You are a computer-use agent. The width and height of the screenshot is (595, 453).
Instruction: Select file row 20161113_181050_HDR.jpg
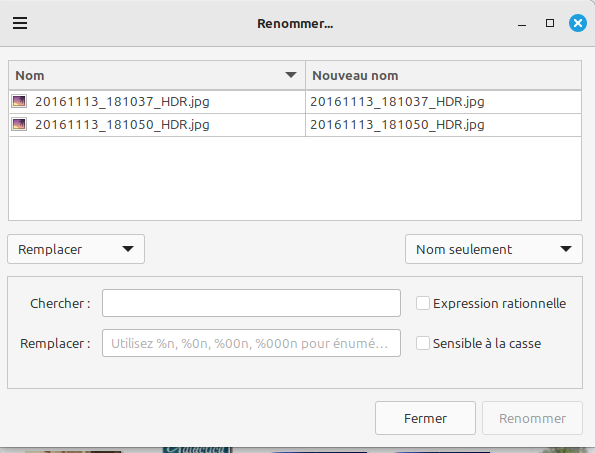295,125
